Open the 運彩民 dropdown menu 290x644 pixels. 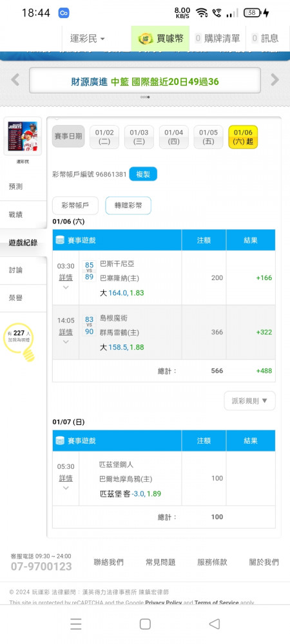87,39
